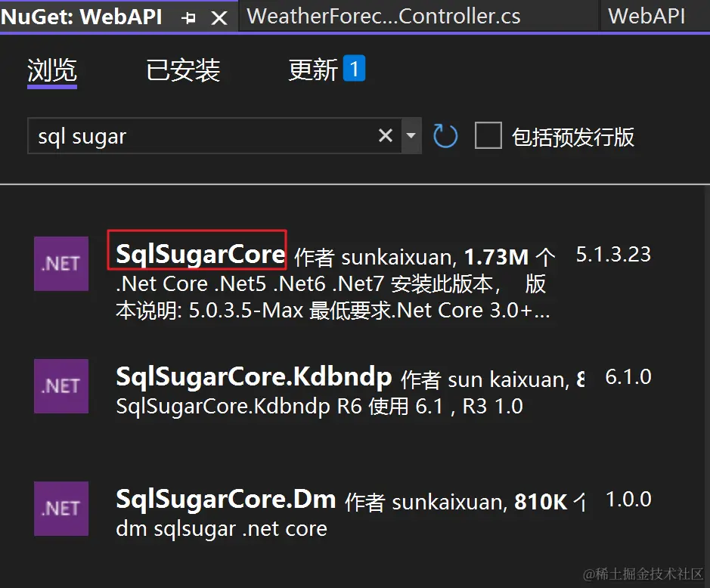
Task: Click version 5.1.3.23 of SqlSugarCore
Action: pyautogui.click(x=612, y=255)
